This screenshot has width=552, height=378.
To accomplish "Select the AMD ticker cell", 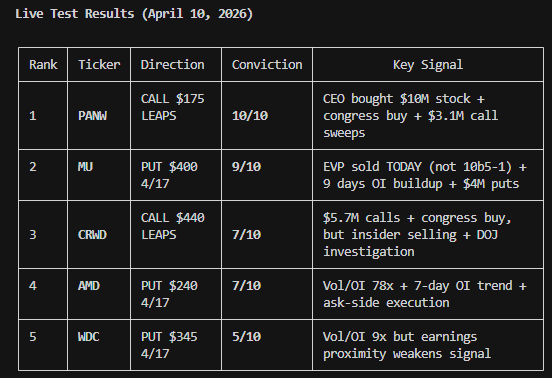I will point(99,294).
